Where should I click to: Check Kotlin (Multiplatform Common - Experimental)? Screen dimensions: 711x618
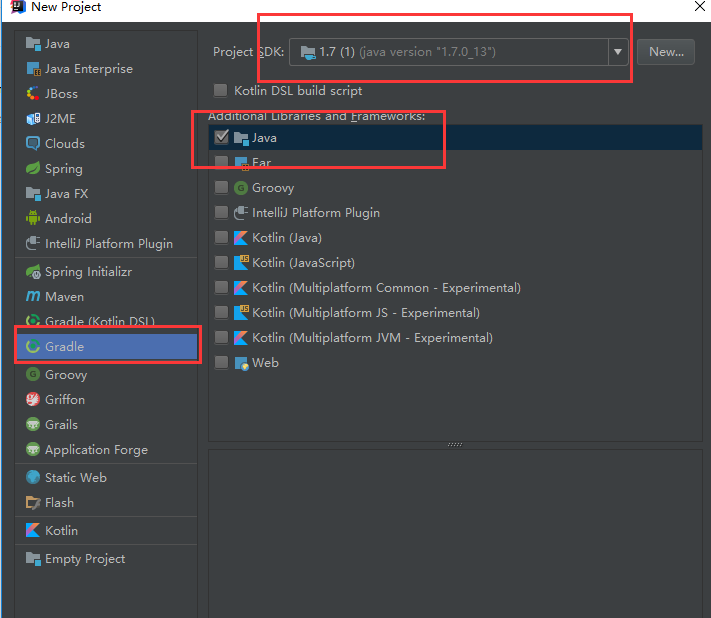tap(221, 287)
